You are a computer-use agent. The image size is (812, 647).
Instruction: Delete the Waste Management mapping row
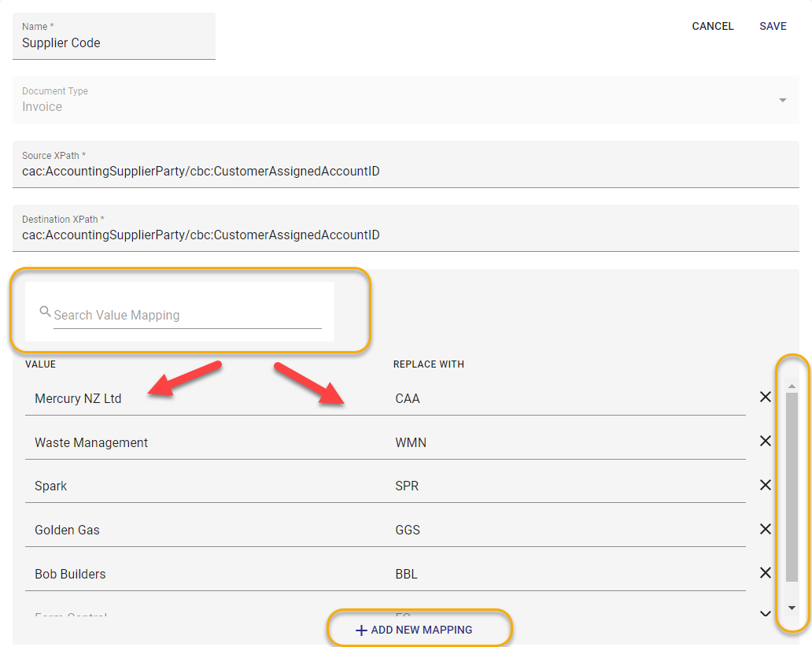(765, 442)
